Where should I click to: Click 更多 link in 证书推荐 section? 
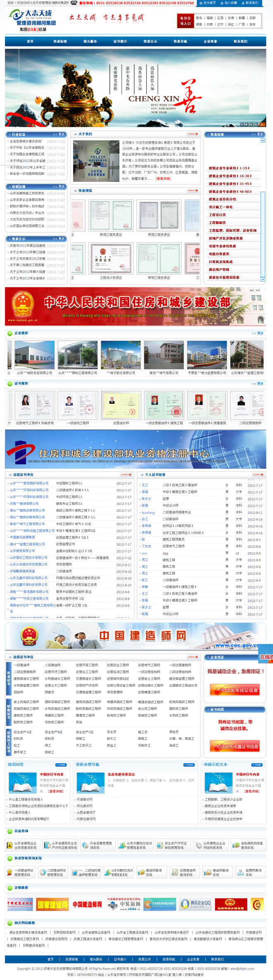(258, 384)
